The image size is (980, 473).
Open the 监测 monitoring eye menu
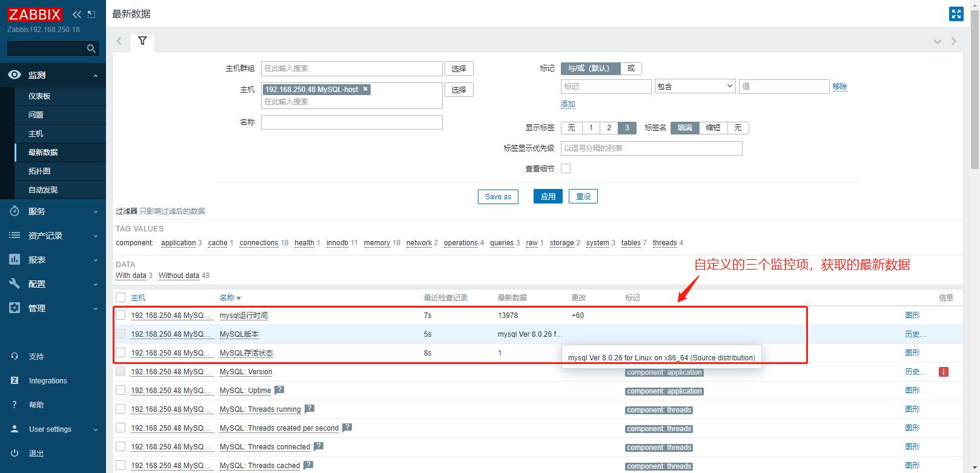[x=53, y=75]
